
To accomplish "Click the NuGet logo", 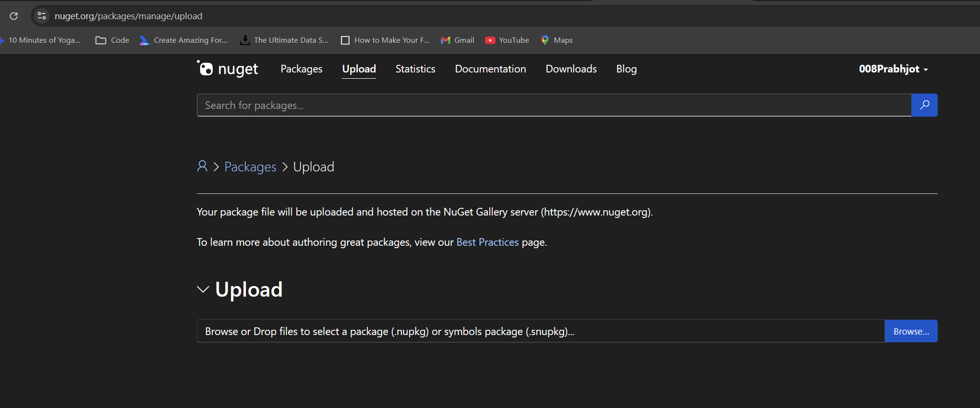I will pyautogui.click(x=228, y=69).
